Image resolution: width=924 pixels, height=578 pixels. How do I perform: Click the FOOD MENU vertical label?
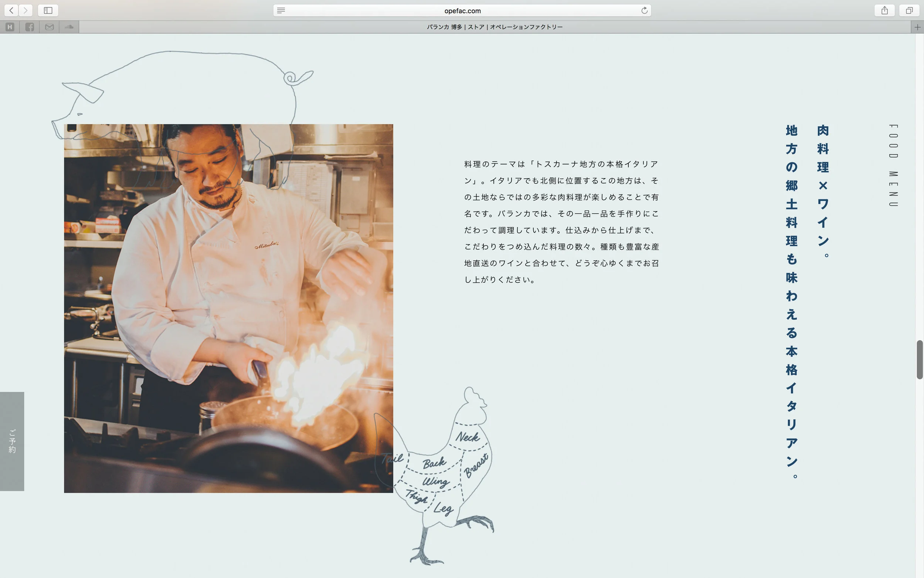tap(893, 165)
